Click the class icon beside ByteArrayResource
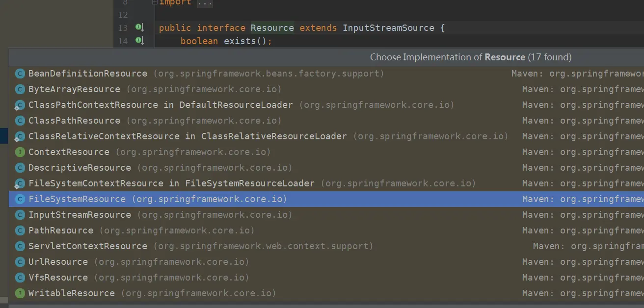Image resolution: width=644 pixels, height=308 pixels. point(20,89)
